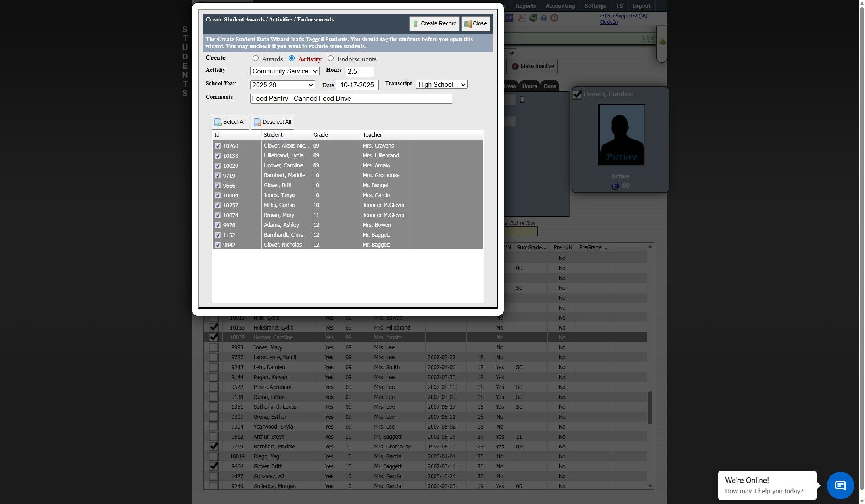Screen dimensions: 865x504
Task: Switch to the Docs tab
Action: pyautogui.click(x=549, y=86)
